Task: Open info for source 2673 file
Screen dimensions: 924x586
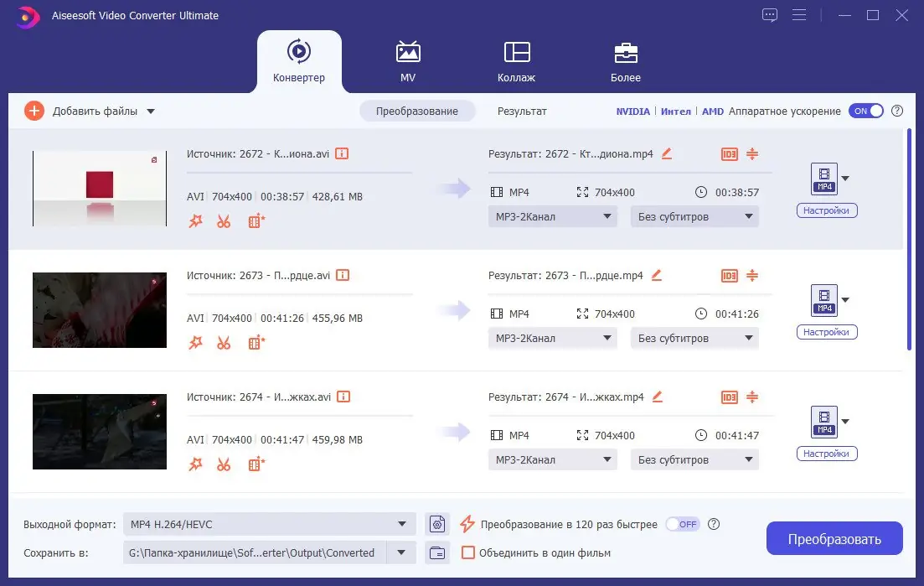Action: pyautogui.click(x=343, y=275)
